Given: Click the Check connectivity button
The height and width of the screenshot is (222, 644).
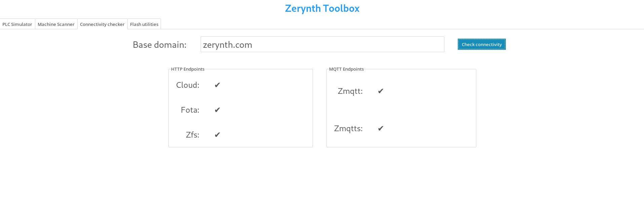Looking at the screenshot, I should [x=482, y=44].
